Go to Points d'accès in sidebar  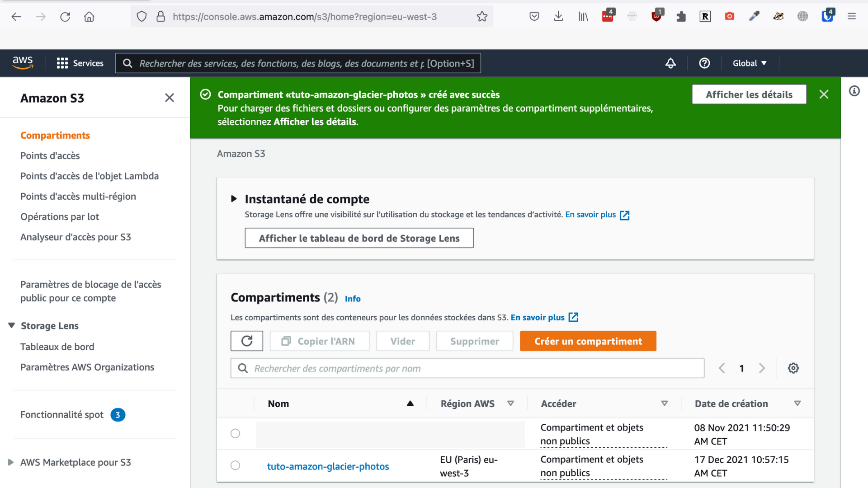click(50, 156)
